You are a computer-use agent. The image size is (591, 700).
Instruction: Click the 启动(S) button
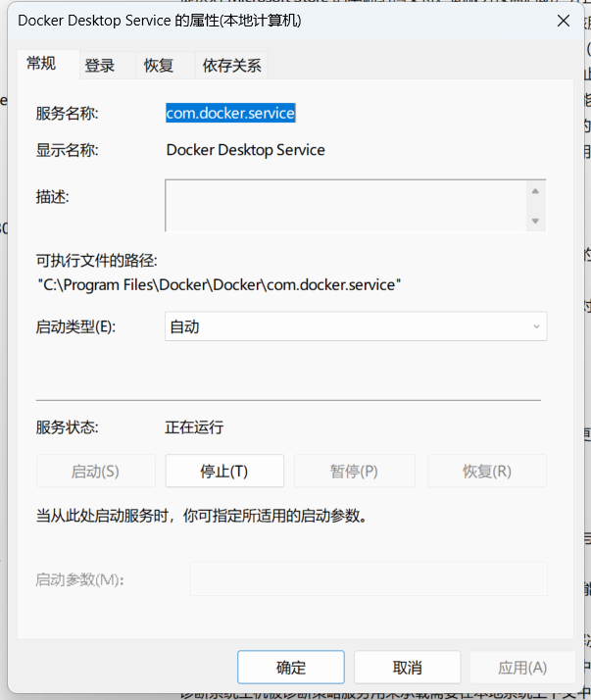[95, 471]
